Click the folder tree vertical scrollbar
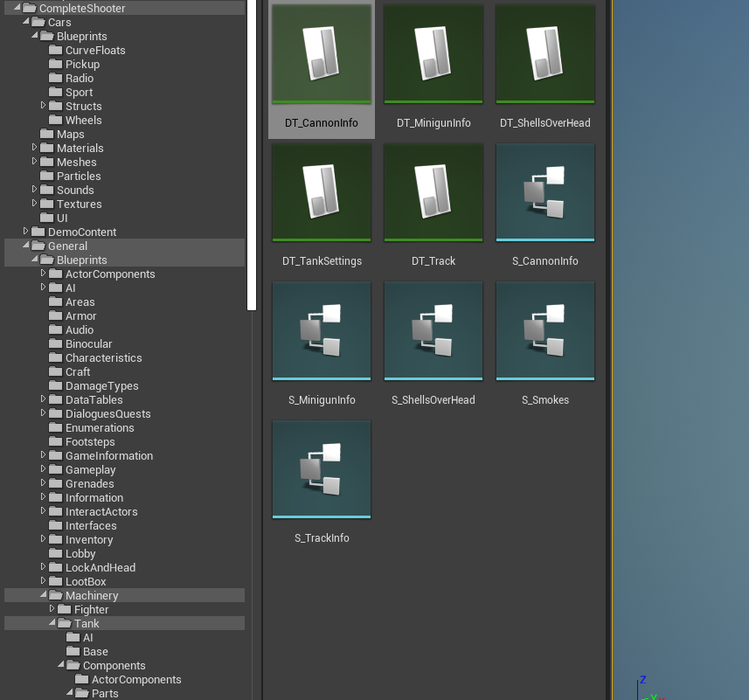This screenshot has width=749, height=700. pos(251,156)
